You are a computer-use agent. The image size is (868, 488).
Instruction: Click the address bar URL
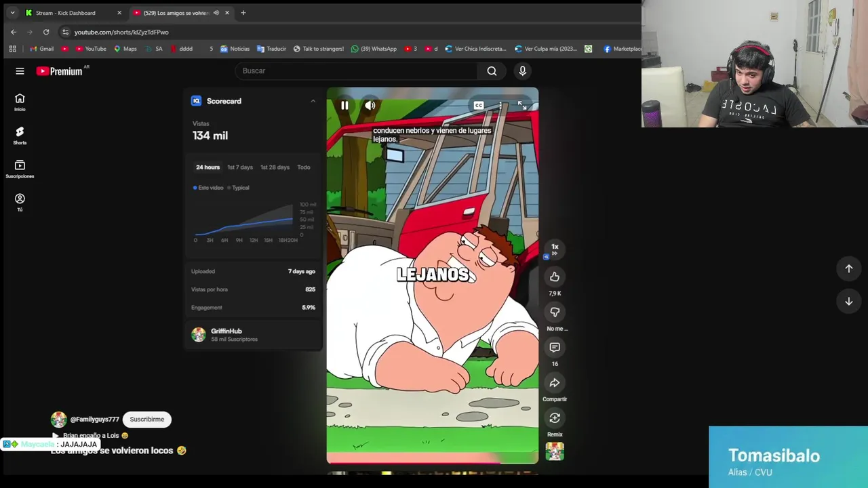pos(121,32)
